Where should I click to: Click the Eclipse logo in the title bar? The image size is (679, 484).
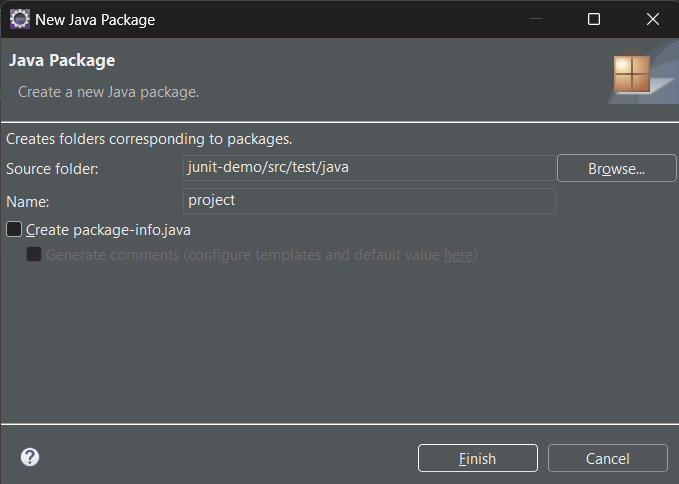[19, 19]
